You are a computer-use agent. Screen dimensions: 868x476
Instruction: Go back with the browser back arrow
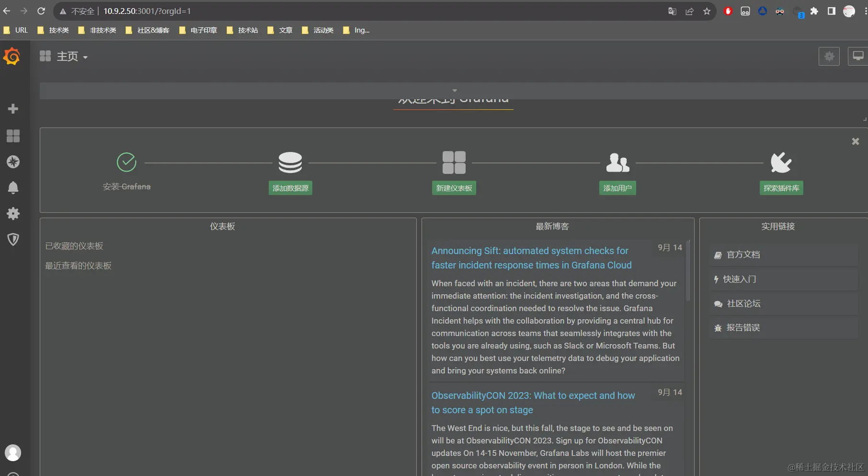tap(7, 11)
